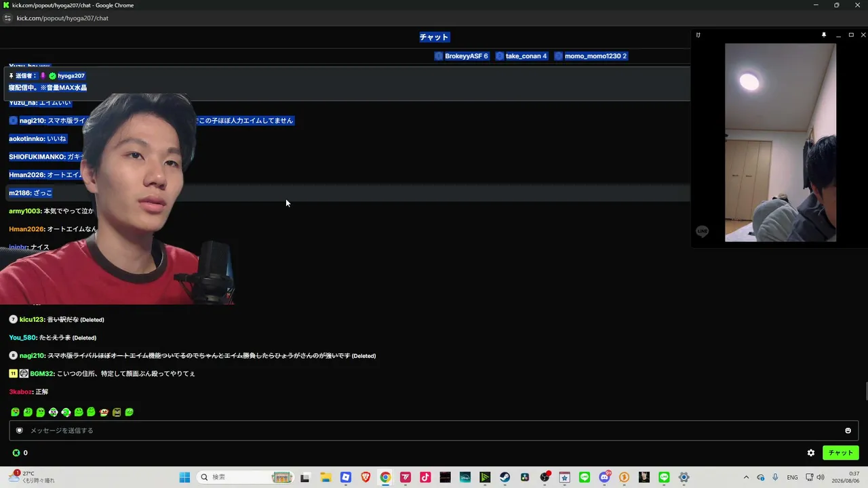Click microphone icon in system tray
Image resolution: width=868 pixels, height=488 pixels.
click(x=775, y=477)
